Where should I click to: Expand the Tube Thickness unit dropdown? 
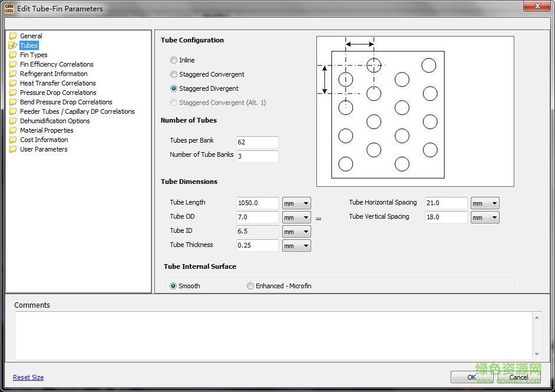coord(296,246)
